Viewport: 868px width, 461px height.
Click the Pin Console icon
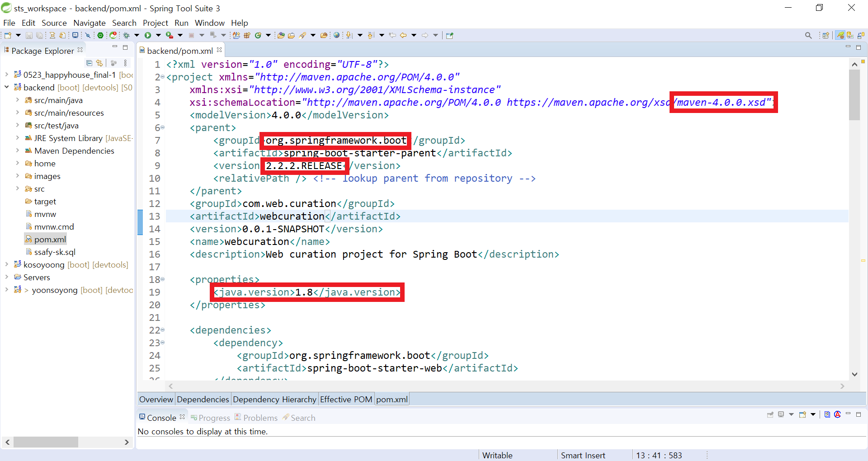(x=770, y=414)
